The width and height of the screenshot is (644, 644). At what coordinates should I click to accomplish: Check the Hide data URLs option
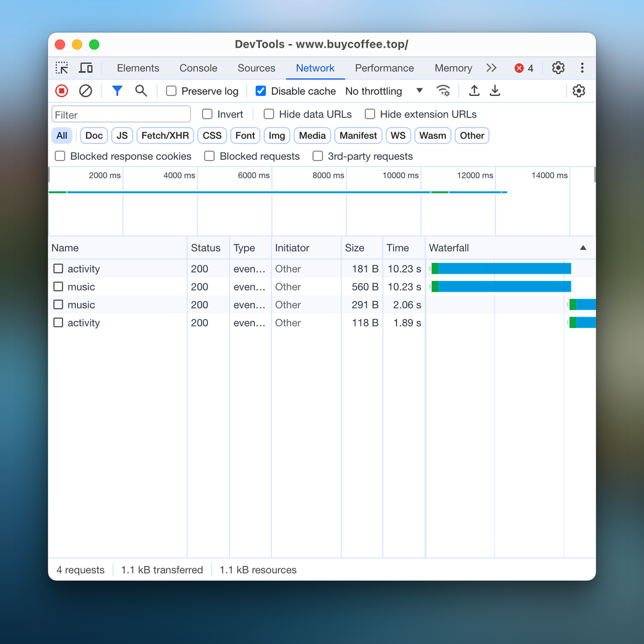tap(269, 114)
